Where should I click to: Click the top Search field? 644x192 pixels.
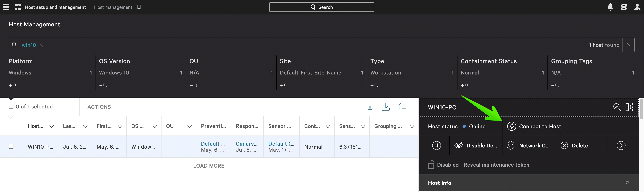point(321,7)
